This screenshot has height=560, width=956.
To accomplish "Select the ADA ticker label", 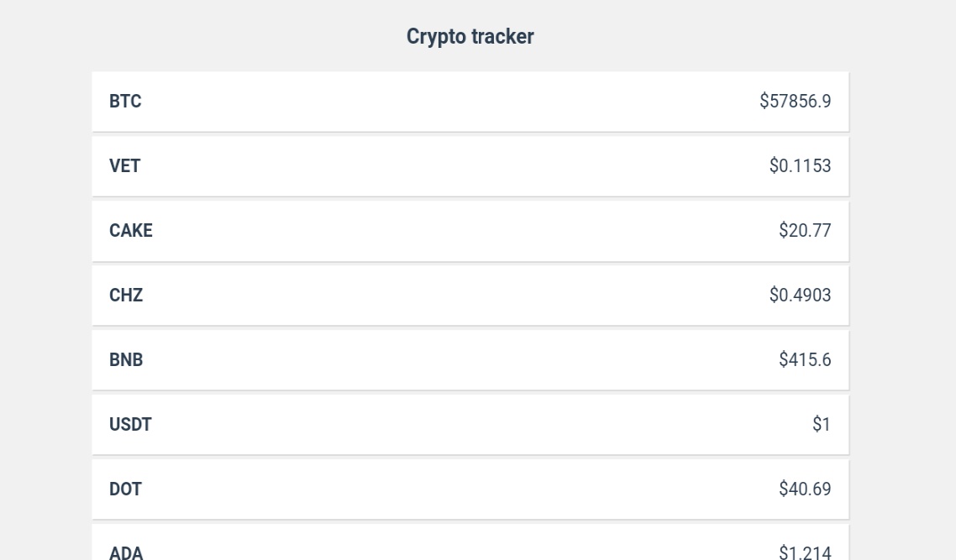I will (x=126, y=552).
